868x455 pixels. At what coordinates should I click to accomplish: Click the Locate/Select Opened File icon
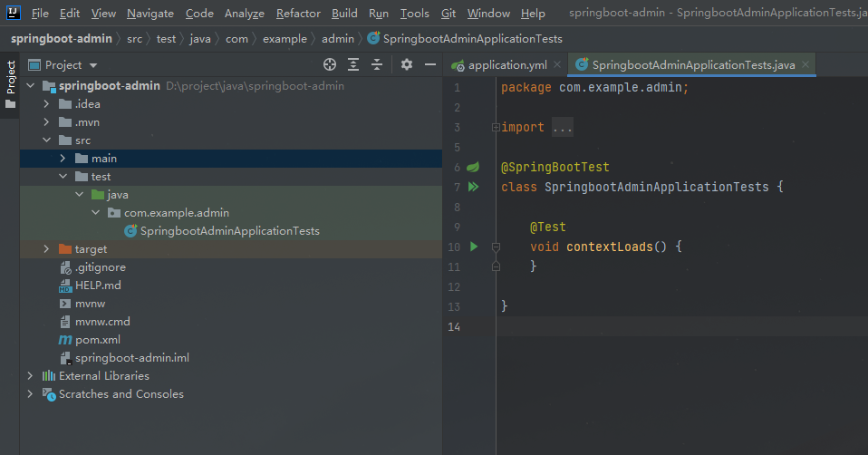click(330, 64)
